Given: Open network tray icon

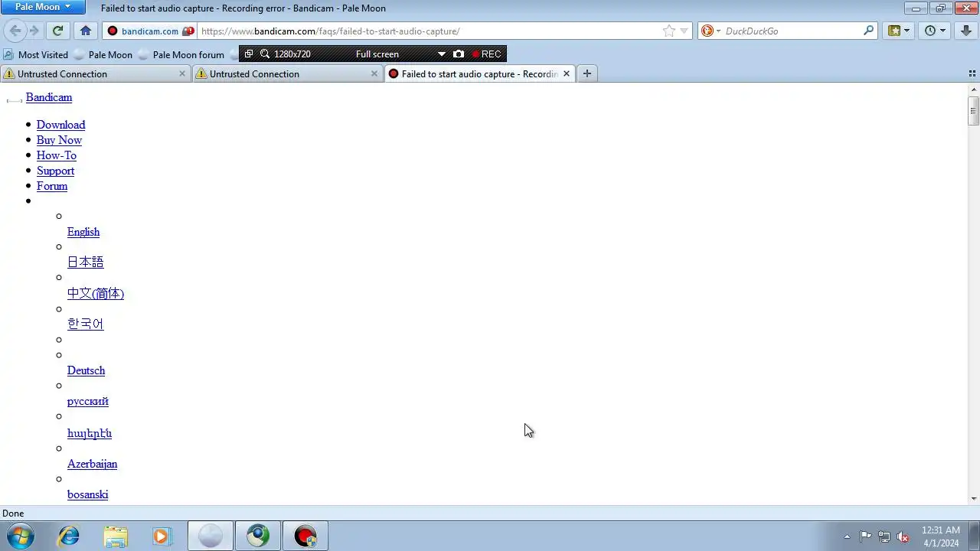Looking at the screenshot, I should (884, 536).
